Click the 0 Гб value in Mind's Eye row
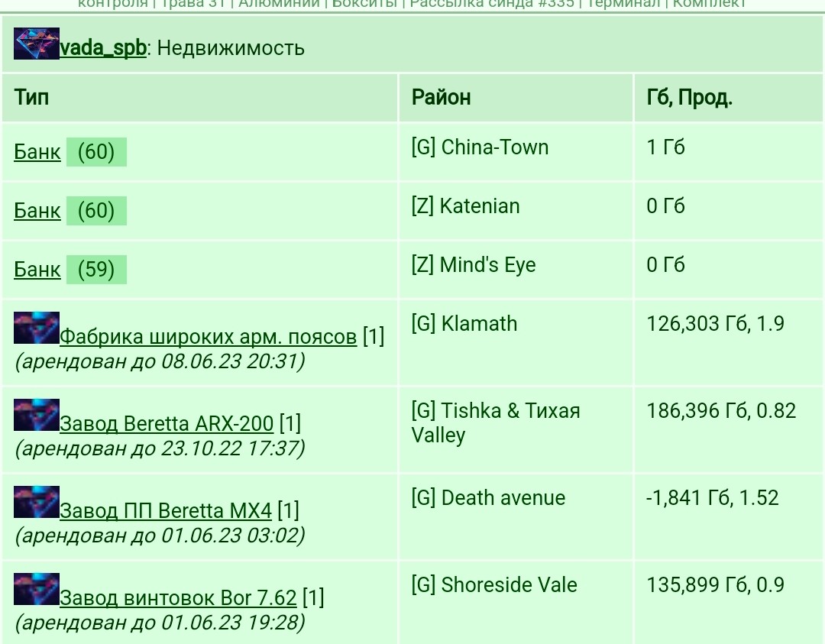 pyautogui.click(x=665, y=265)
